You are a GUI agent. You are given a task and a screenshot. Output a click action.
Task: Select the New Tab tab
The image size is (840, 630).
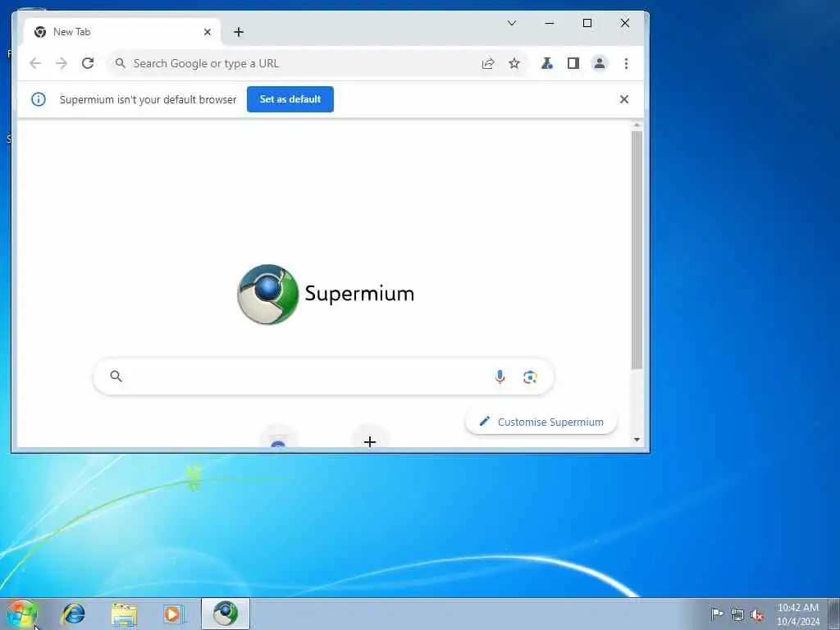(122, 32)
